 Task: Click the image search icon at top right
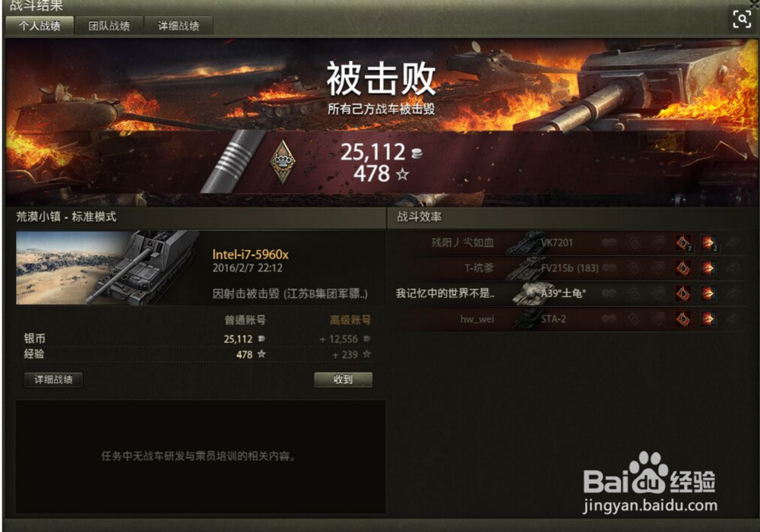click(x=742, y=20)
